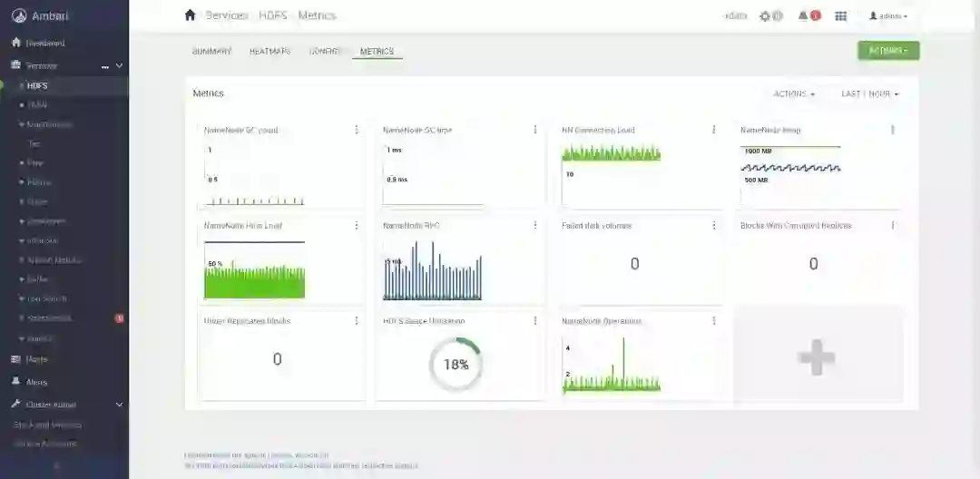980x479 pixels.
Task: Open the Under Replicated Blocks widget menu
Action: coord(357,321)
